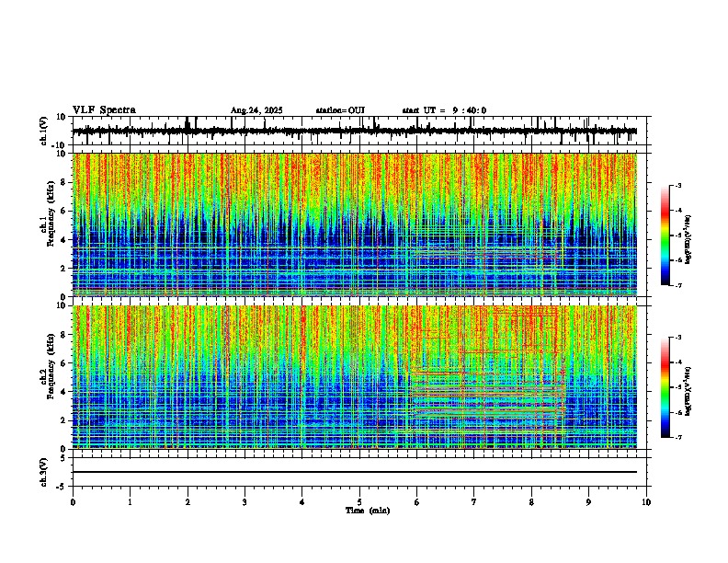The image size is (728, 563).
Task: Click the "VLF Spectra" plot title
Action: tap(104, 109)
